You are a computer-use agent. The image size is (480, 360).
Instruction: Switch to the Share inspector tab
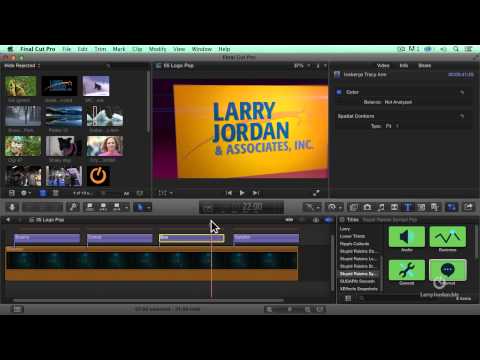(425, 65)
